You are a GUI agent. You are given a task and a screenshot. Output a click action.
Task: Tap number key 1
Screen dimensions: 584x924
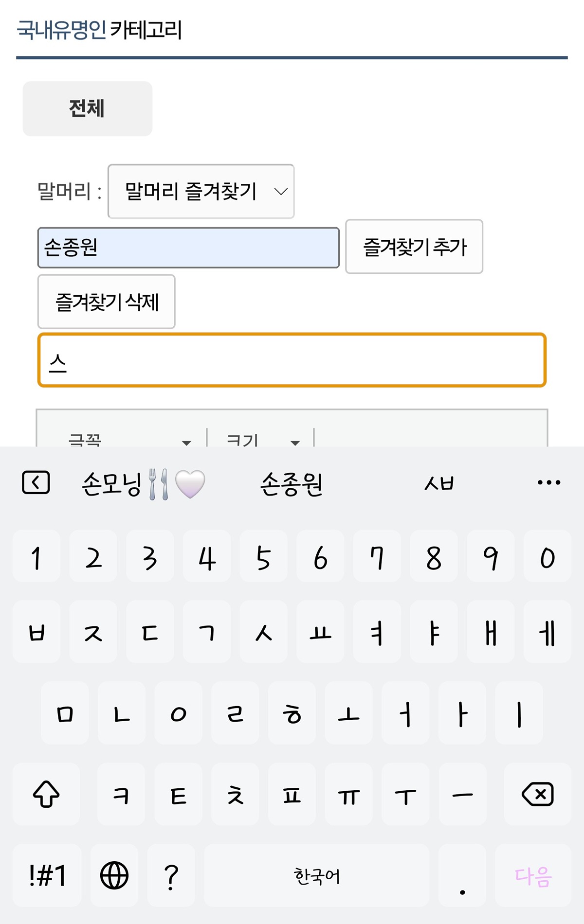(x=36, y=556)
